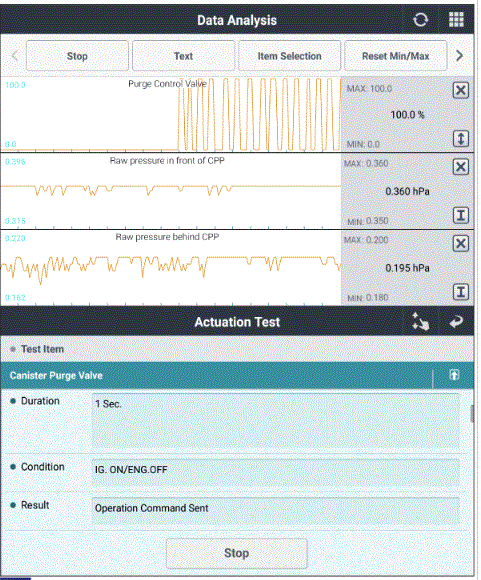
Task: Click the Purge Control Valve graph title
Action: click(167, 84)
